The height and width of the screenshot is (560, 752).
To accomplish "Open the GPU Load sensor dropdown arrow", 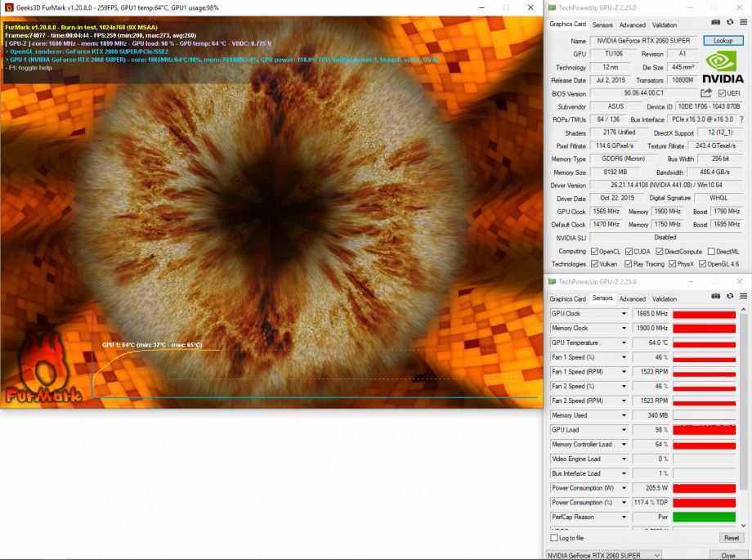I will tap(624, 430).
